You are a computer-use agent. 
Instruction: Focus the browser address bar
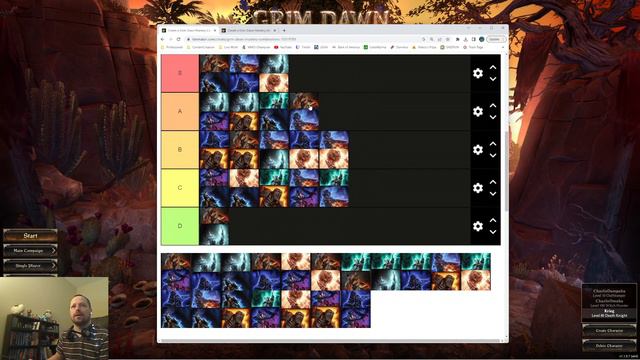click(304, 39)
